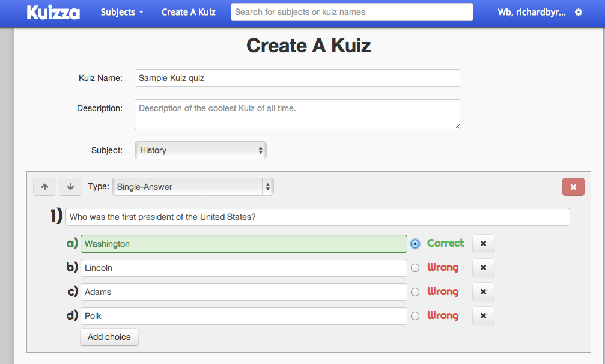
Task: Open the Subjects menu in navbar
Action: click(x=122, y=12)
